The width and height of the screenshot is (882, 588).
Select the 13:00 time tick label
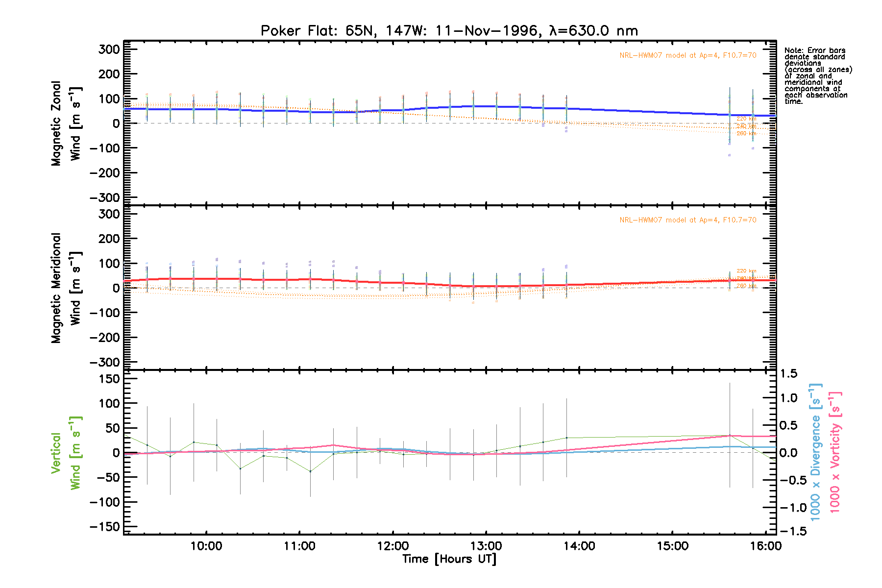pos(486,546)
